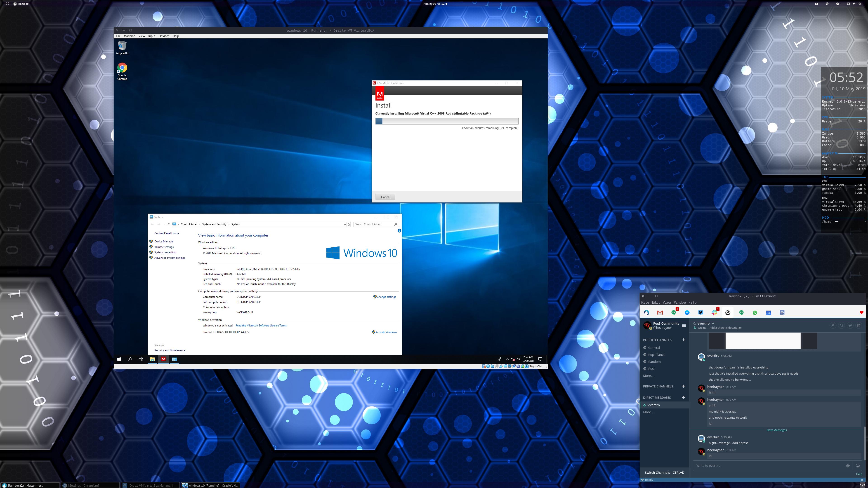Click Activate Windows link
Image resolution: width=868 pixels, height=488 pixels.
pyautogui.click(x=386, y=332)
